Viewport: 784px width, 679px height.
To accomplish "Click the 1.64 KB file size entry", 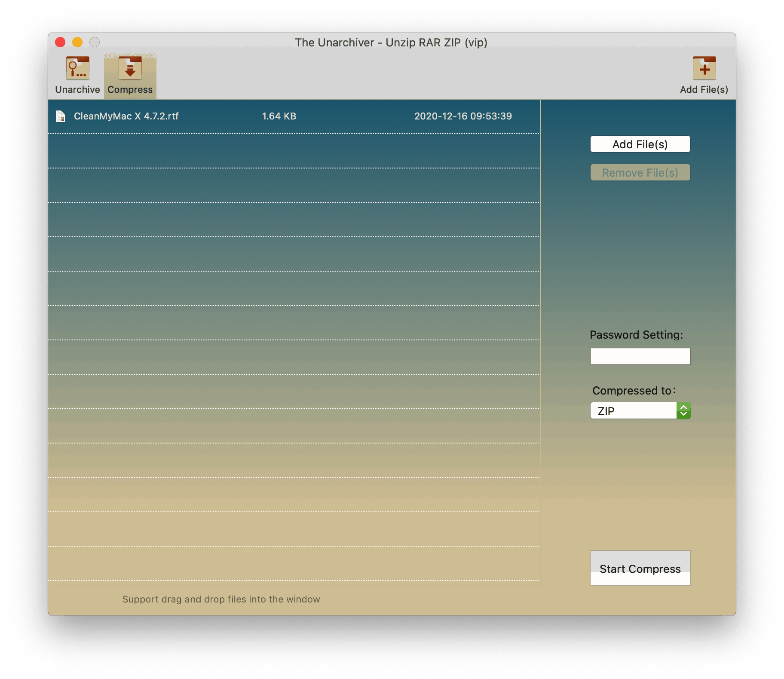I will [x=279, y=116].
